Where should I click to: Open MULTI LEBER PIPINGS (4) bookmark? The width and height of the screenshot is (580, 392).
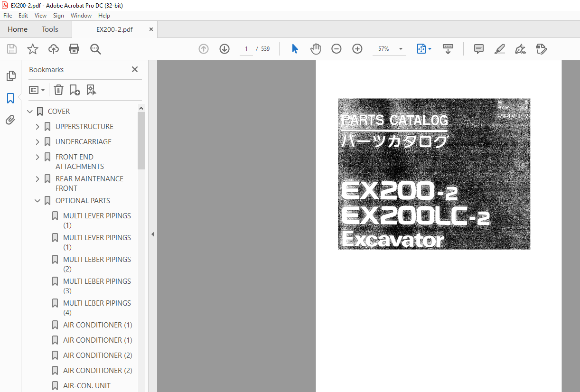(97, 308)
